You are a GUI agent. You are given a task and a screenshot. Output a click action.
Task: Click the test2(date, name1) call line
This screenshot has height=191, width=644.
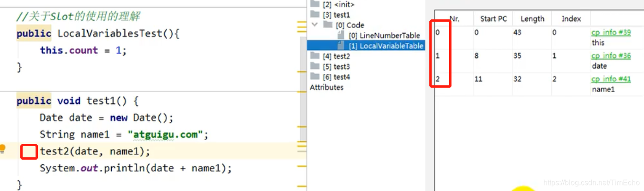tap(95, 151)
